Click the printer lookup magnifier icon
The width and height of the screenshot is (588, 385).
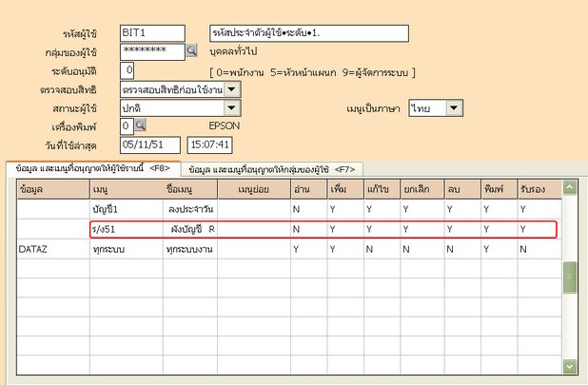click(140, 125)
